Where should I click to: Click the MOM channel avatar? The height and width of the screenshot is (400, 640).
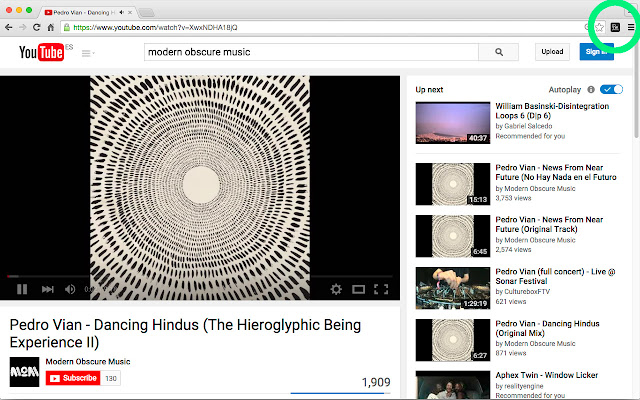point(24,372)
